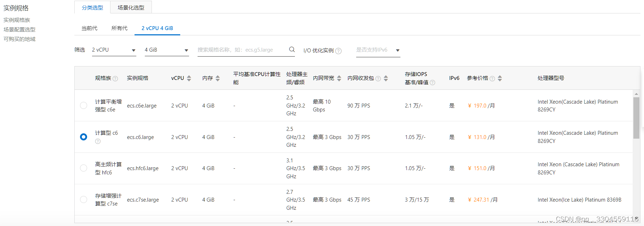Click the ¥ 151.0 /月 price

point(481,168)
